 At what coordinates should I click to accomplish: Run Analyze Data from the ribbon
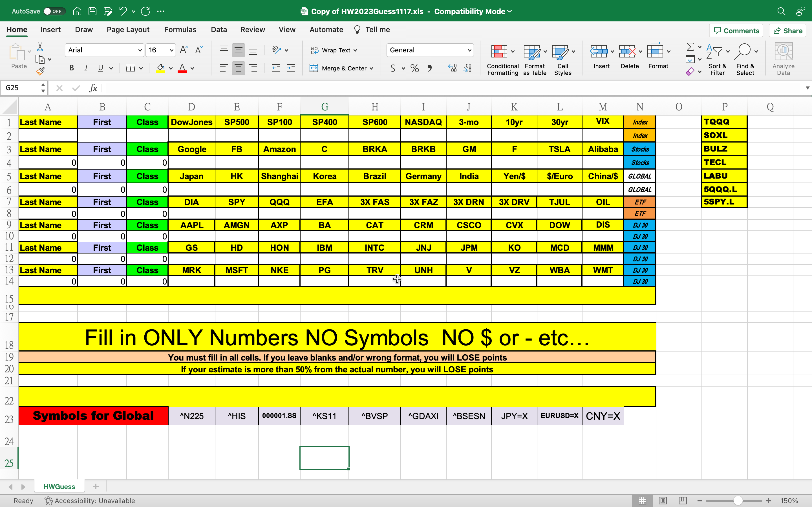(x=783, y=57)
